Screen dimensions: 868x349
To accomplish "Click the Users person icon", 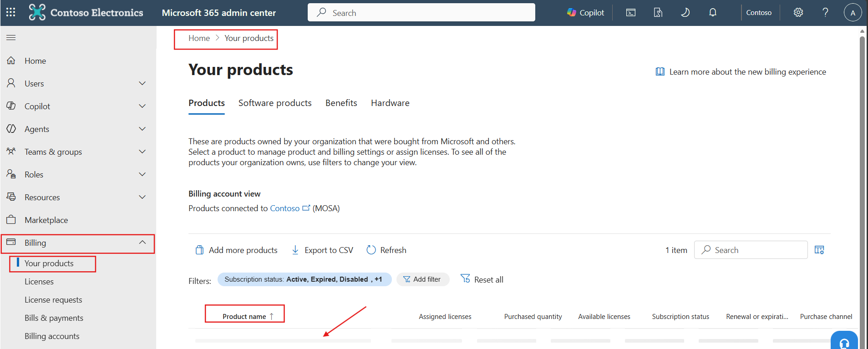I will pyautogui.click(x=11, y=83).
